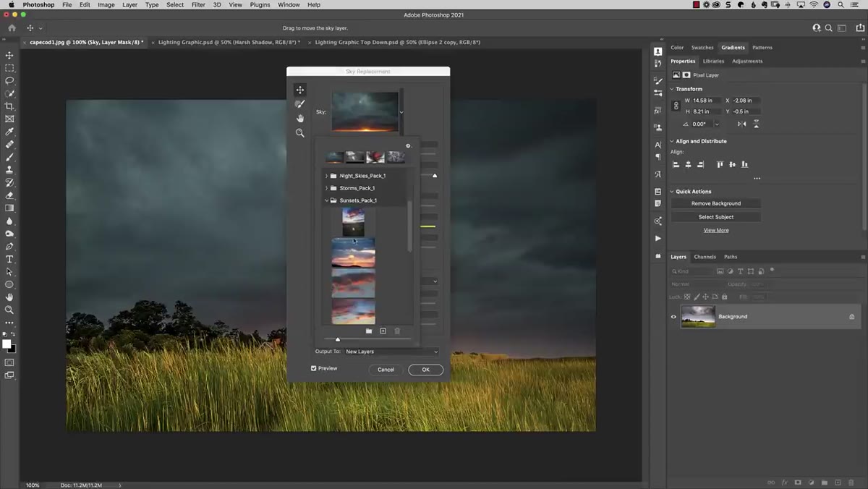The width and height of the screenshot is (868, 489).
Task: Select the Eyedropper tool
Action: click(9, 132)
